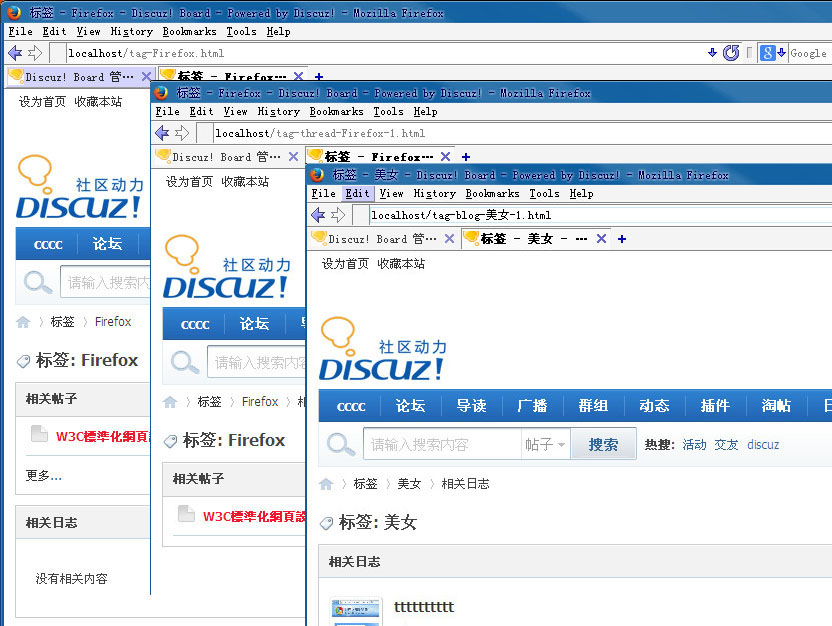Click the home icon in 美女 breadcrumb
Image resolution: width=832 pixels, height=626 pixels.
click(326, 484)
